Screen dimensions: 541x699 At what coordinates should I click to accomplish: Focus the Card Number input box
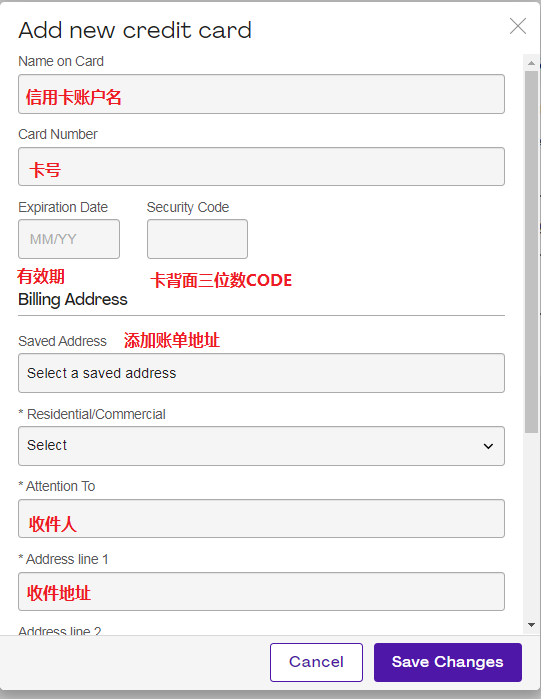(261, 167)
